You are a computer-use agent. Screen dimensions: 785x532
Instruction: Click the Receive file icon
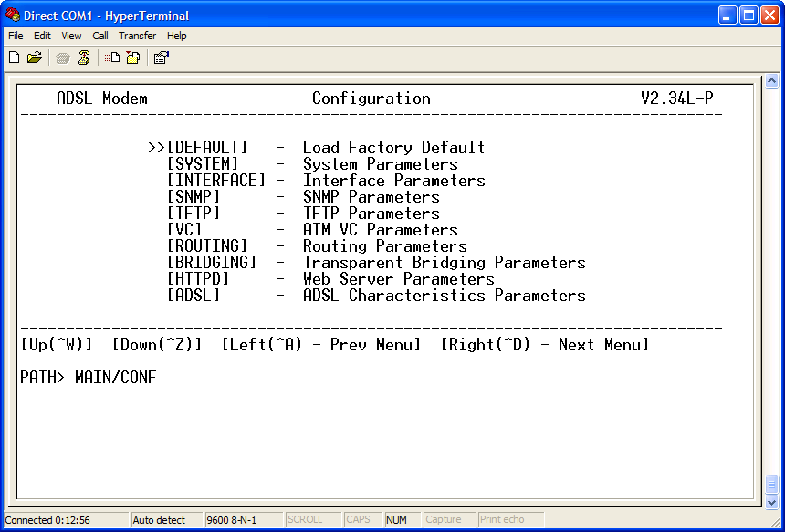131,57
